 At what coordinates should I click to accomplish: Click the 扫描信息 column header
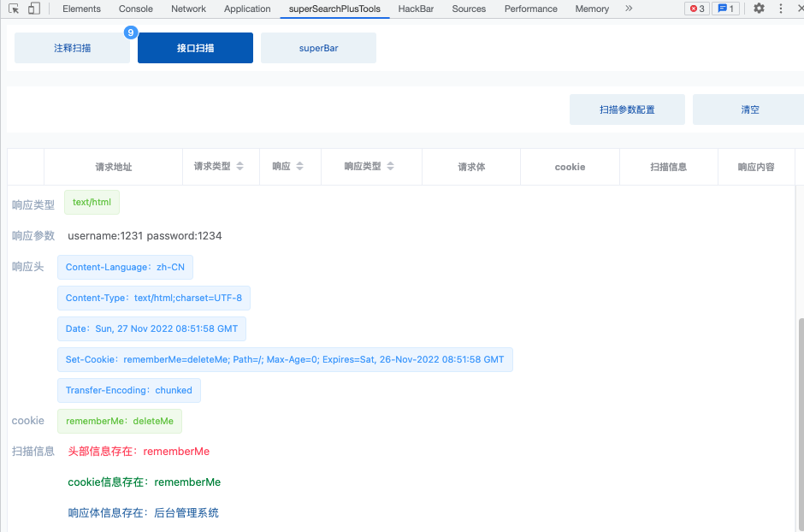pos(668,167)
